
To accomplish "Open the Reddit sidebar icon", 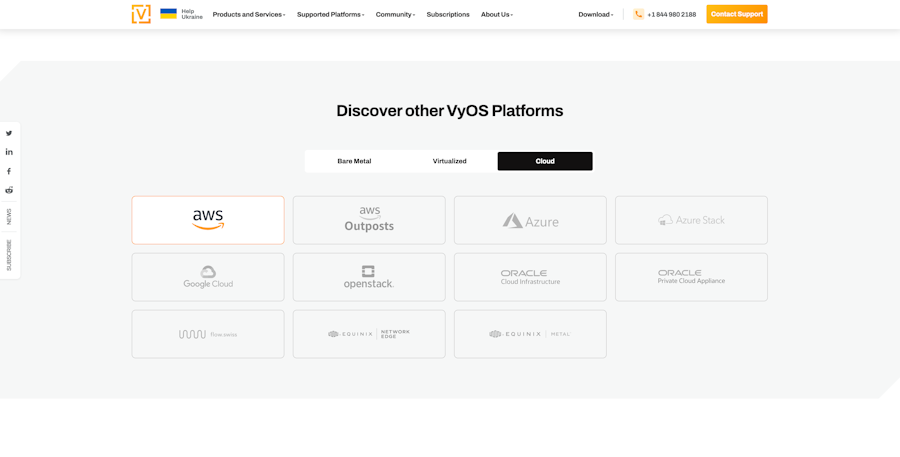I will point(9,190).
